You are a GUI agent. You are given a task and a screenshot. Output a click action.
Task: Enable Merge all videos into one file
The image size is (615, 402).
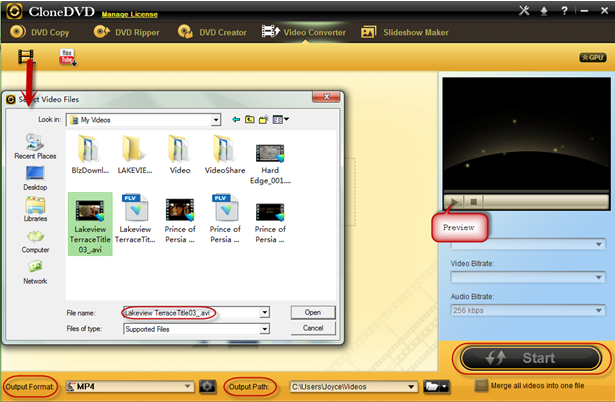(481, 386)
